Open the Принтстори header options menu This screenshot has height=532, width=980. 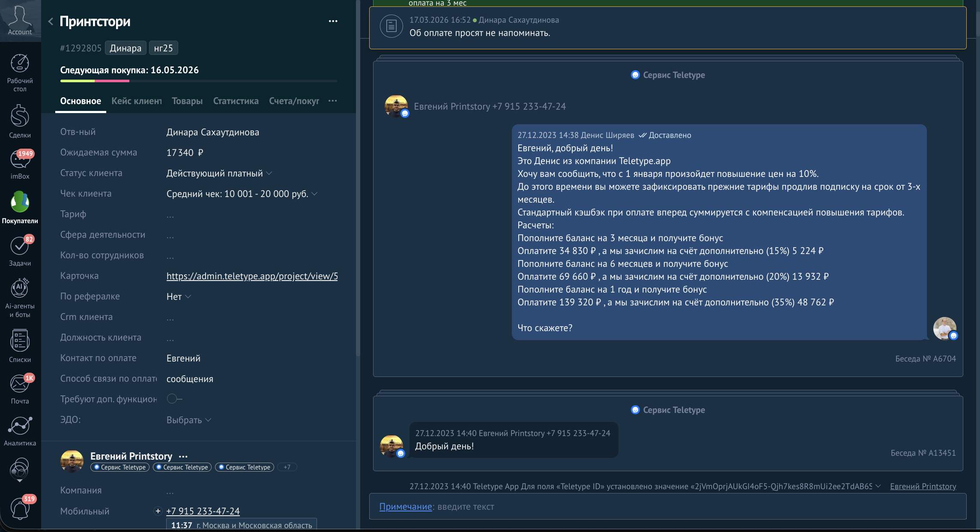[333, 21]
